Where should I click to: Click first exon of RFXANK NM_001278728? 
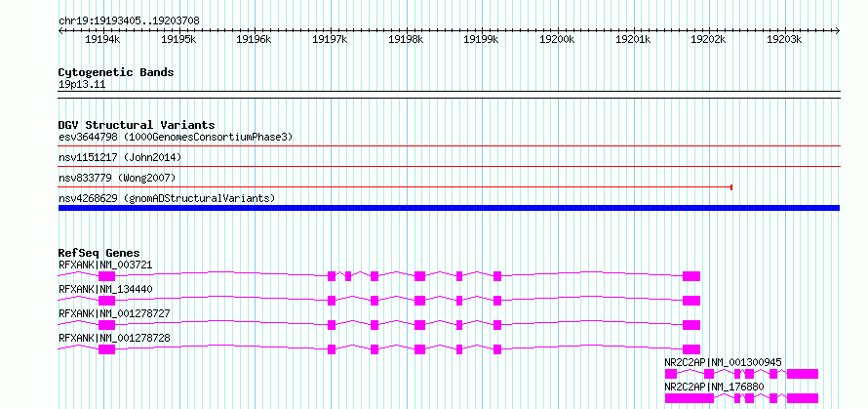pyautogui.click(x=107, y=349)
